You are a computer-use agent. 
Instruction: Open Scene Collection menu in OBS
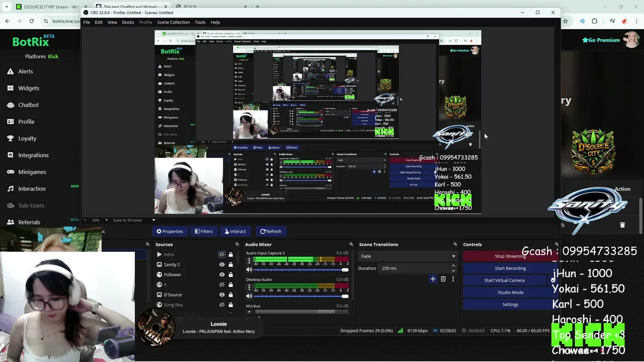click(x=173, y=22)
